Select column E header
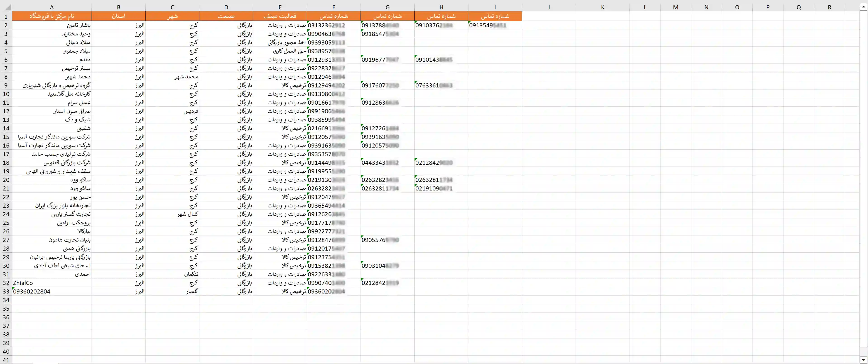Image resolution: width=868 pixels, height=364 pixels. tap(280, 7)
